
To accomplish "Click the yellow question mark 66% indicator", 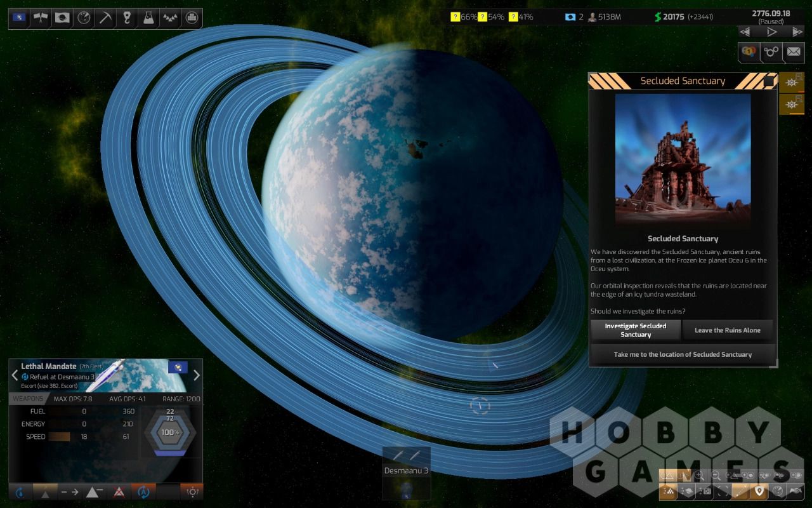I will (x=464, y=17).
